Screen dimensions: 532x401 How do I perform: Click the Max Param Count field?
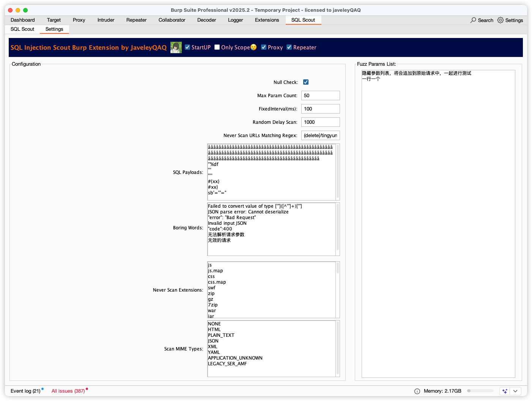pyautogui.click(x=321, y=96)
